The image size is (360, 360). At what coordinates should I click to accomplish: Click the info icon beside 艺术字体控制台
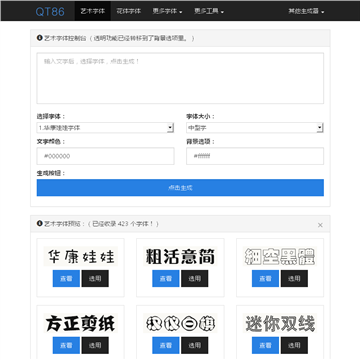click(40, 38)
